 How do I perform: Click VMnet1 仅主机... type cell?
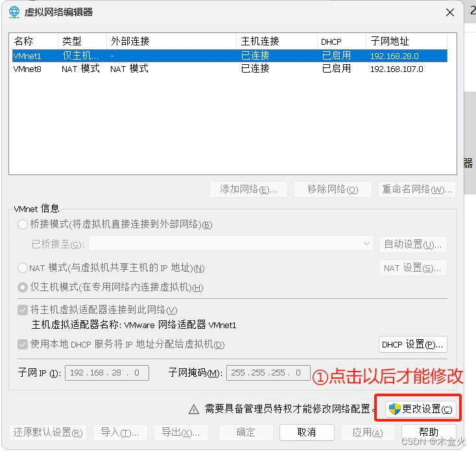click(x=80, y=56)
